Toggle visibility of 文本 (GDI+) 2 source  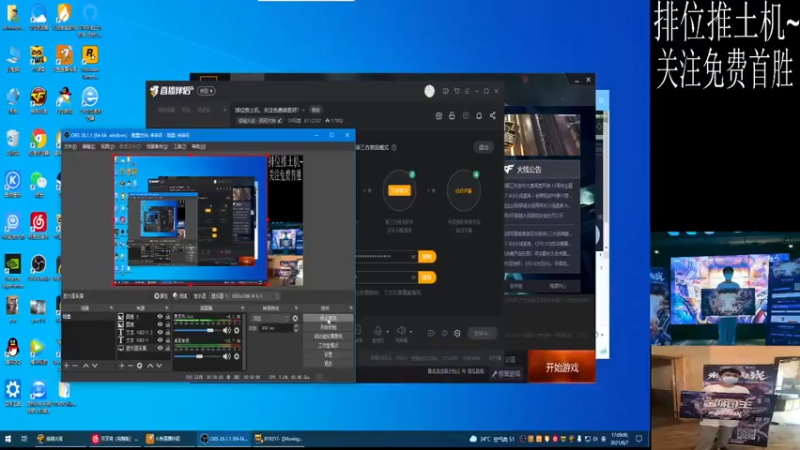(x=160, y=332)
